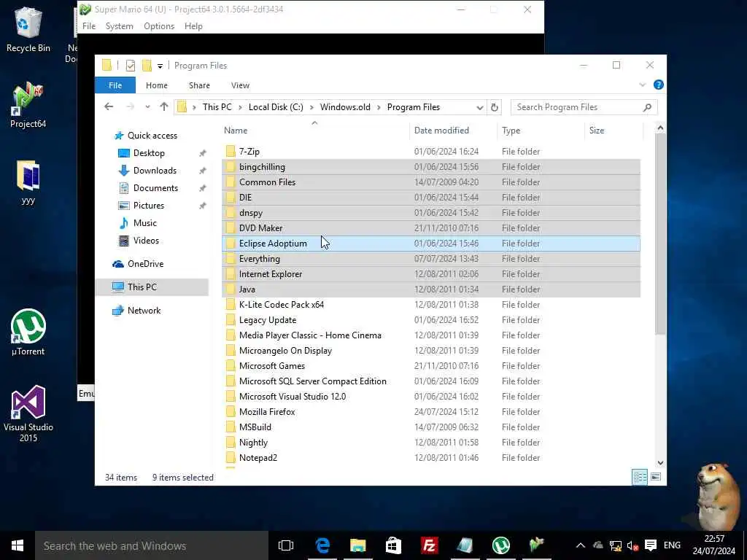Select the 7-Zip folder
747x560 pixels.
430,152
